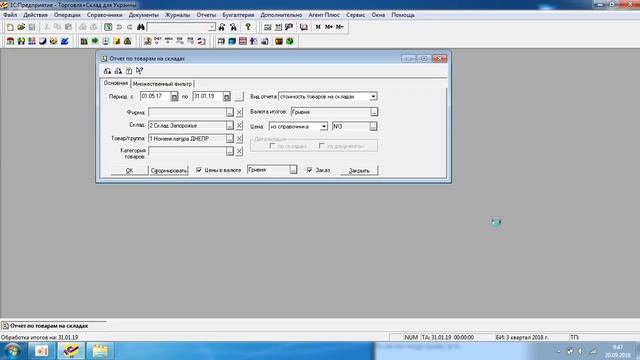Click the Find binoculars icon in toolbar
Viewport: 640px width, 360px height.
pos(141,27)
